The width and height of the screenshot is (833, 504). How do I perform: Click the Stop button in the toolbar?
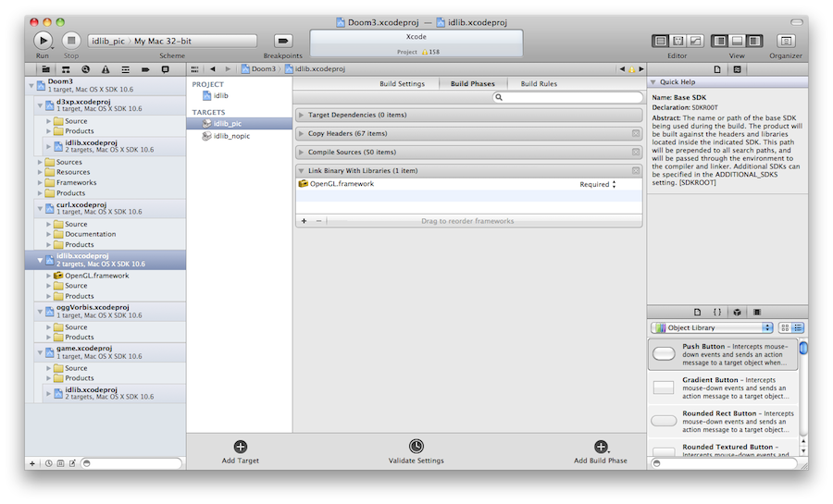(71, 41)
